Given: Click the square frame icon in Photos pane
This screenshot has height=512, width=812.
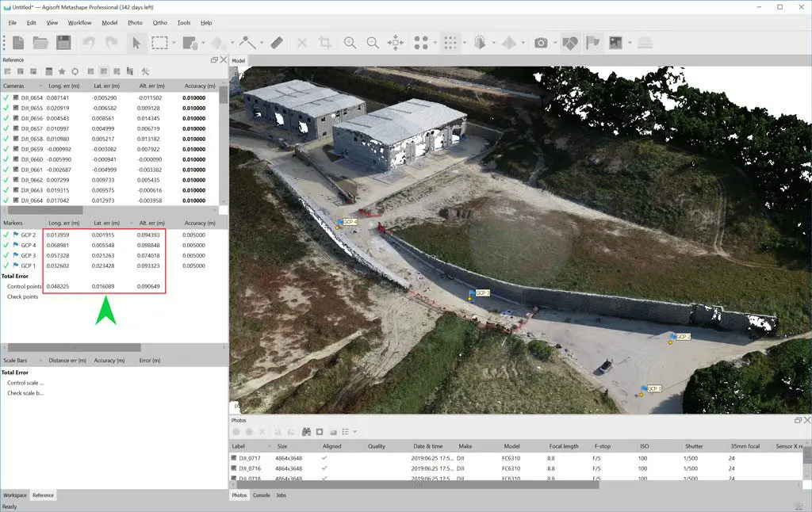Looking at the screenshot, I should pyautogui.click(x=320, y=432).
